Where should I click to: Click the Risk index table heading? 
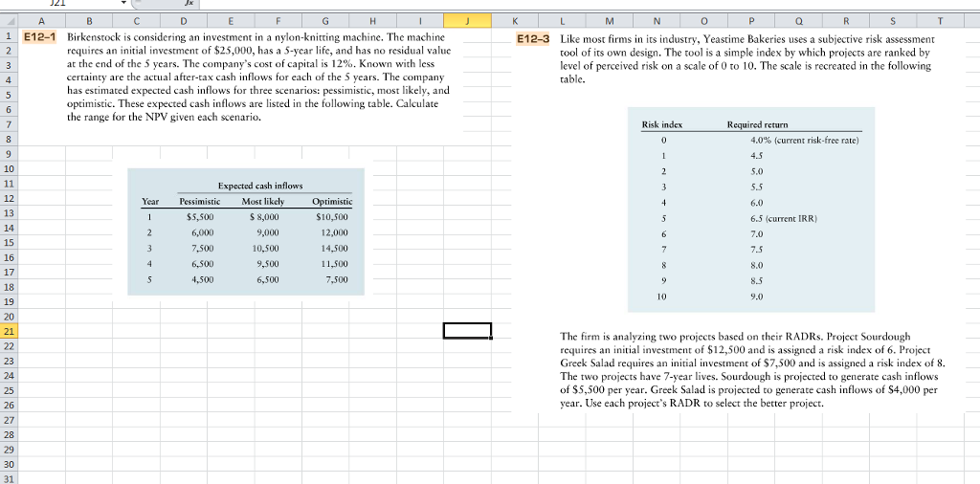point(662,125)
